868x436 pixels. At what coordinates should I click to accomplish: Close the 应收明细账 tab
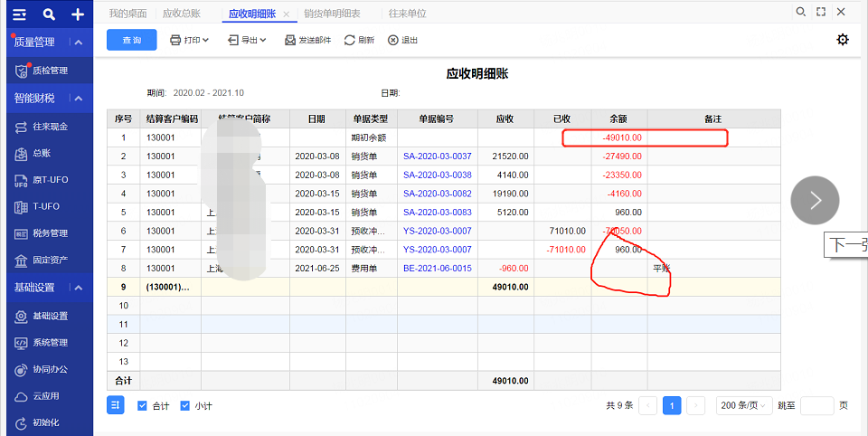(287, 14)
